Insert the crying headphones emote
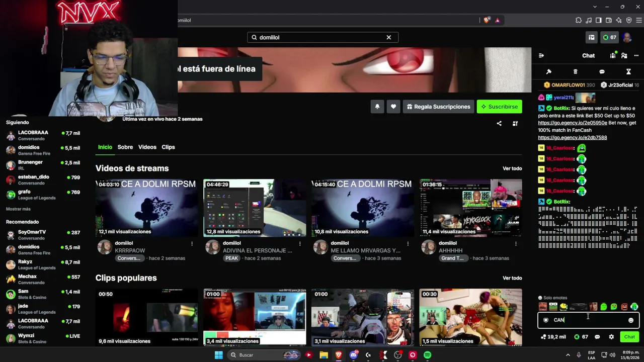The height and width of the screenshot is (362, 644). coord(634,306)
